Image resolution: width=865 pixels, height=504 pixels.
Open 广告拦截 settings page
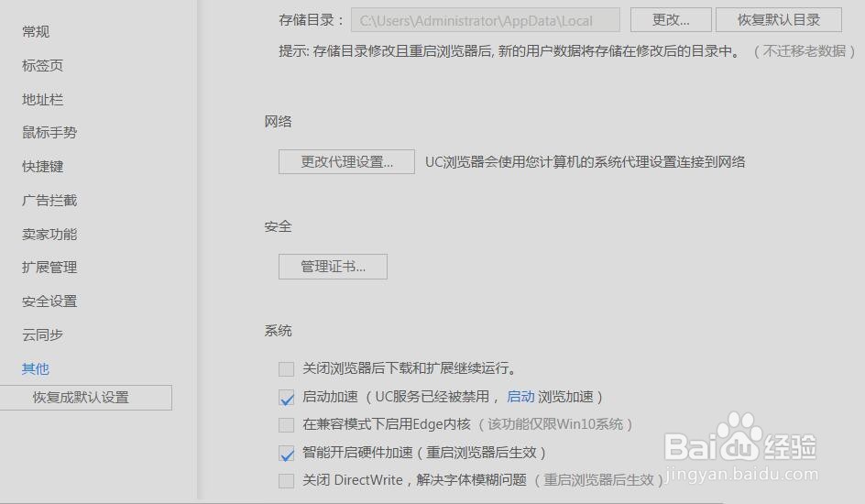point(49,200)
